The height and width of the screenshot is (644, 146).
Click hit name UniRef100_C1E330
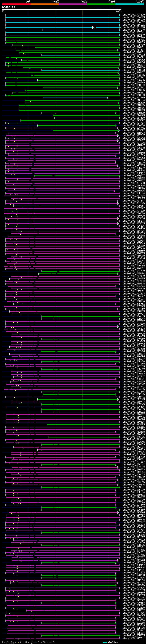click(133, 100)
